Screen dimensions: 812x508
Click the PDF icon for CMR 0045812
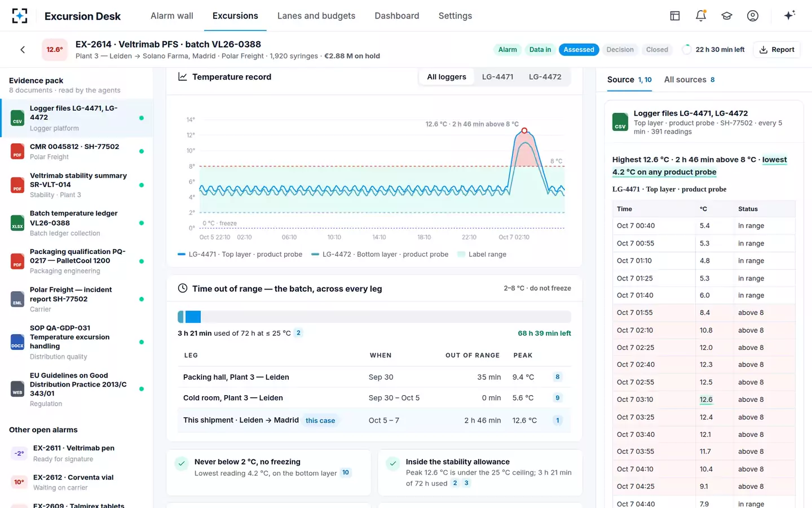pos(17,151)
